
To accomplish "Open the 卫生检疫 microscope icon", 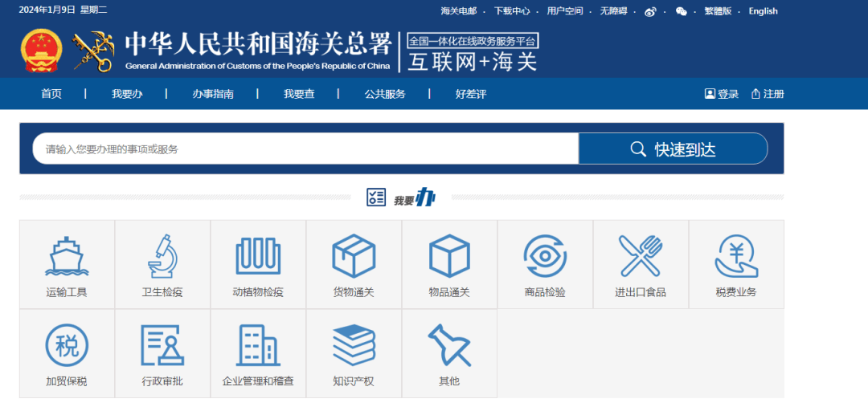I will click(162, 256).
